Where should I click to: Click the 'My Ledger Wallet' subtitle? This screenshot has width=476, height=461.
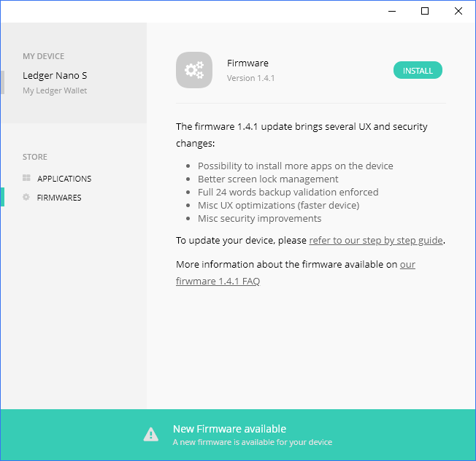coord(55,90)
